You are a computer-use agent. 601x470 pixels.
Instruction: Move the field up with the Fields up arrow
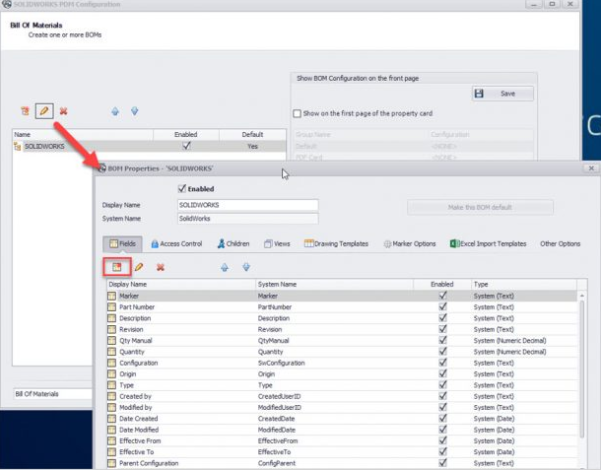[x=224, y=267]
